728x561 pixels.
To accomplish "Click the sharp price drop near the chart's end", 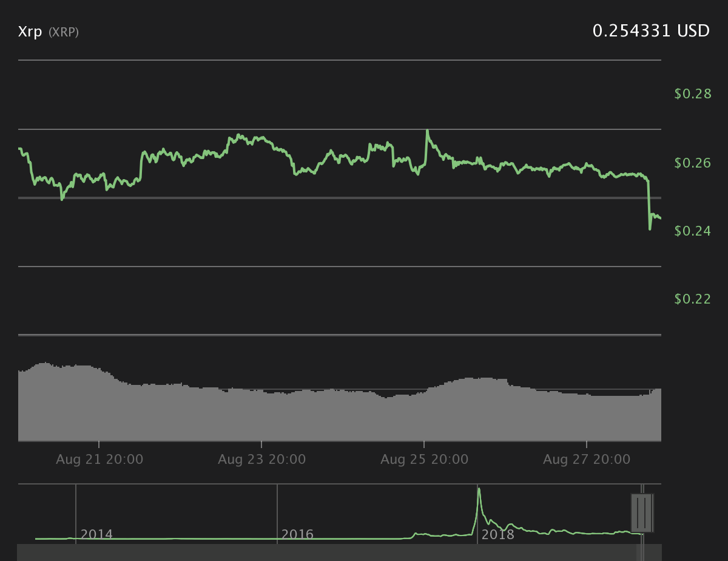I will 649,204.
